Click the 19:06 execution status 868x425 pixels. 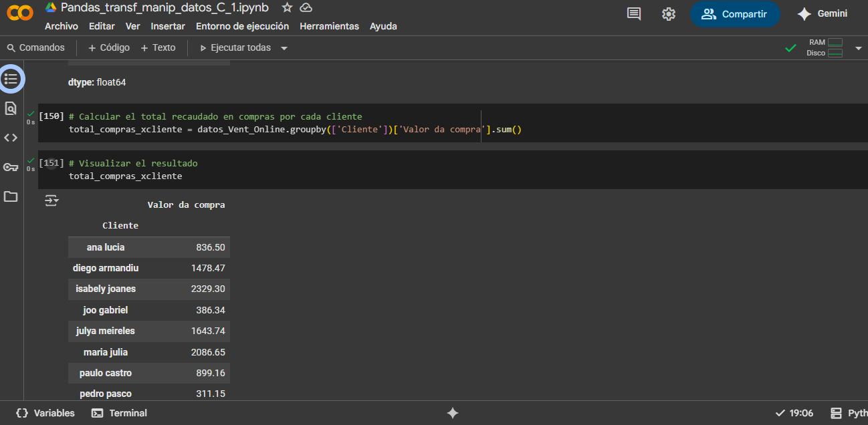[x=794, y=413]
